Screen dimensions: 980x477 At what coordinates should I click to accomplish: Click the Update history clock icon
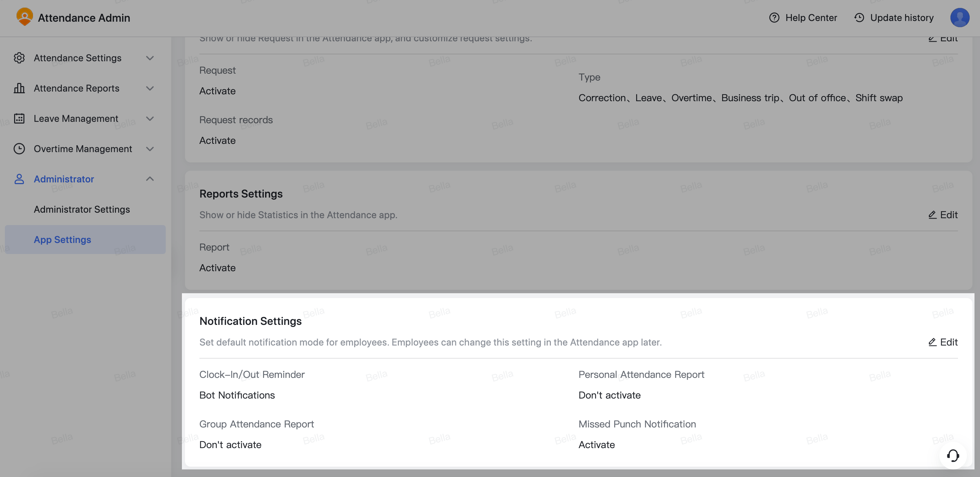859,18
